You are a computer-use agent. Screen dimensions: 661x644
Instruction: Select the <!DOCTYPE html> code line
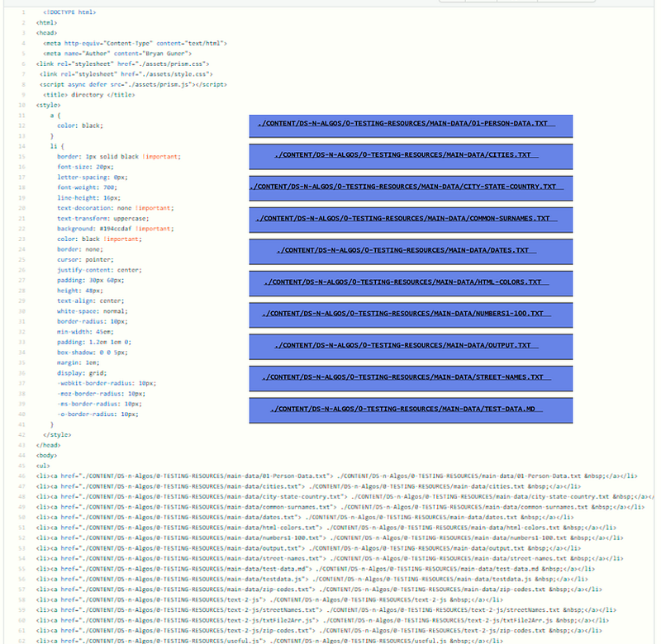pyautogui.click(x=69, y=12)
